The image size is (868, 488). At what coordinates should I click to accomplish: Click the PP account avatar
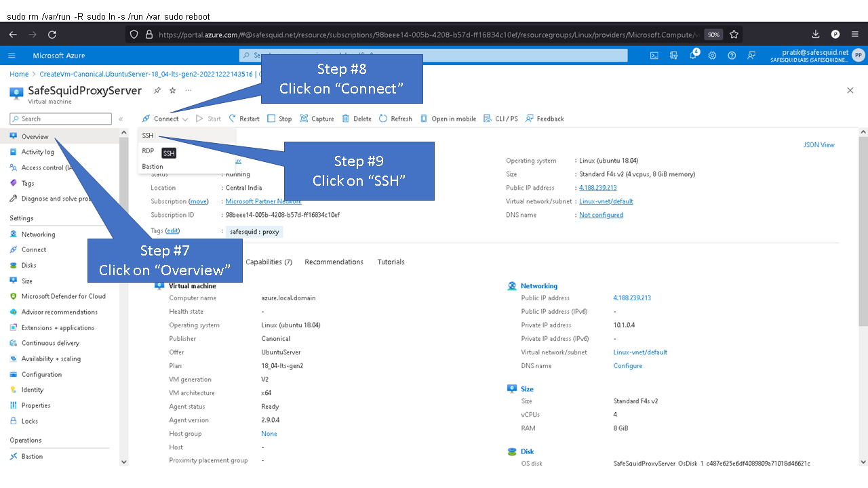[858, 56]
